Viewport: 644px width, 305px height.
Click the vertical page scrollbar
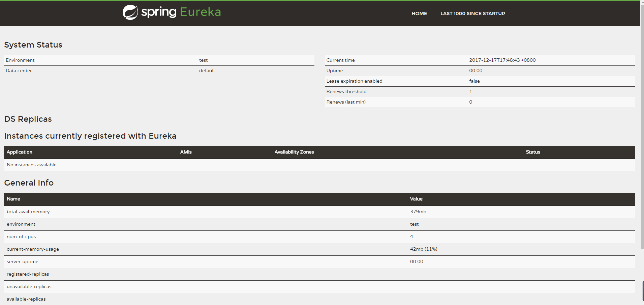642,135
